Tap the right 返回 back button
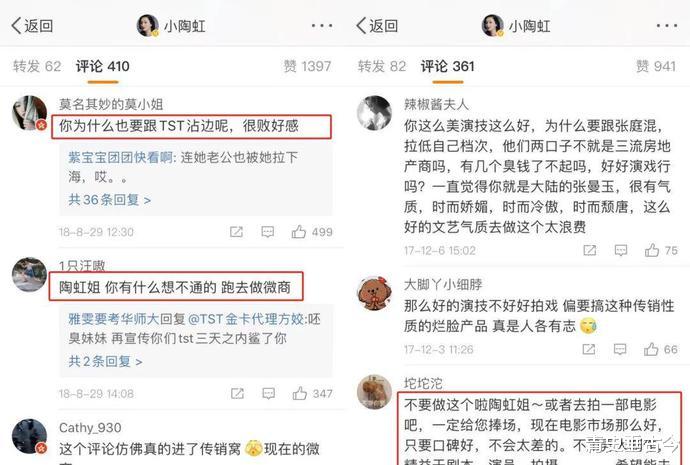Viewport: 690px width, 465px height. (x=377, y=26)
